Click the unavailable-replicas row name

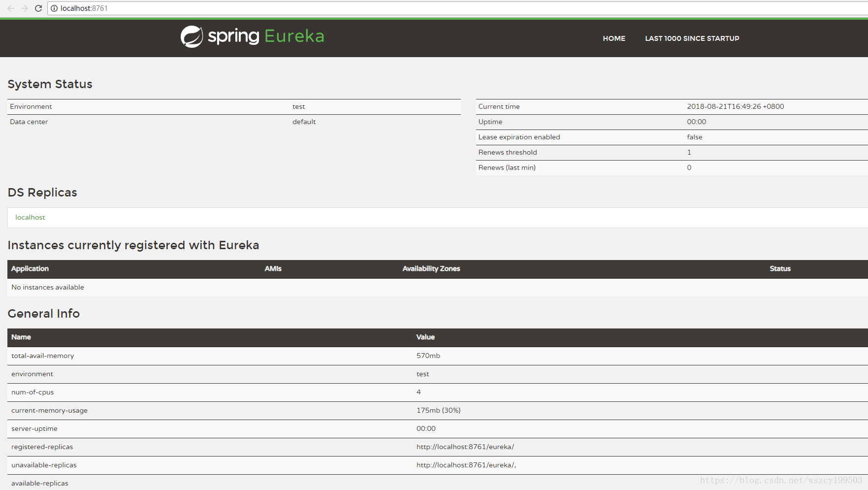[x=44, y=465]
